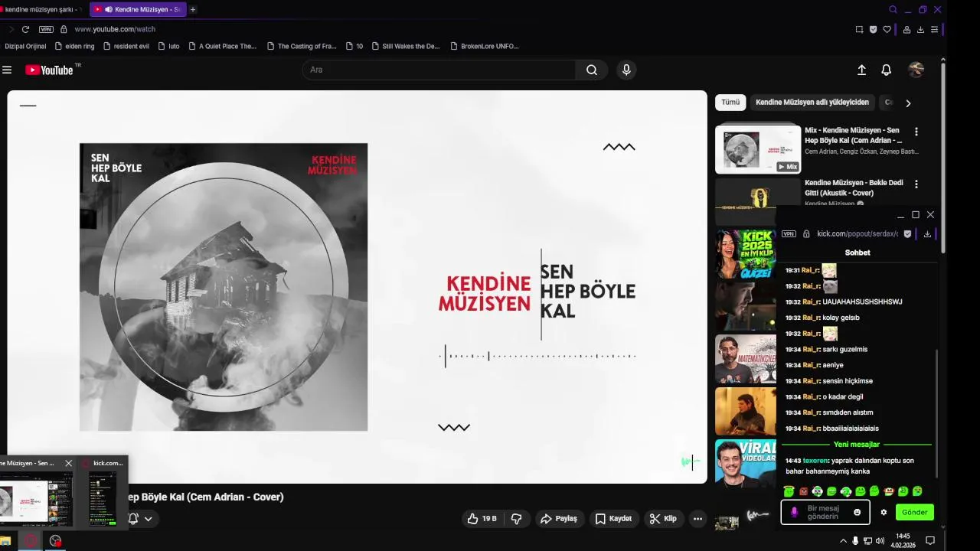
Task: Open the Viral Videolar thumbnail
Action: pyautogui.click(x=746, y=462)
